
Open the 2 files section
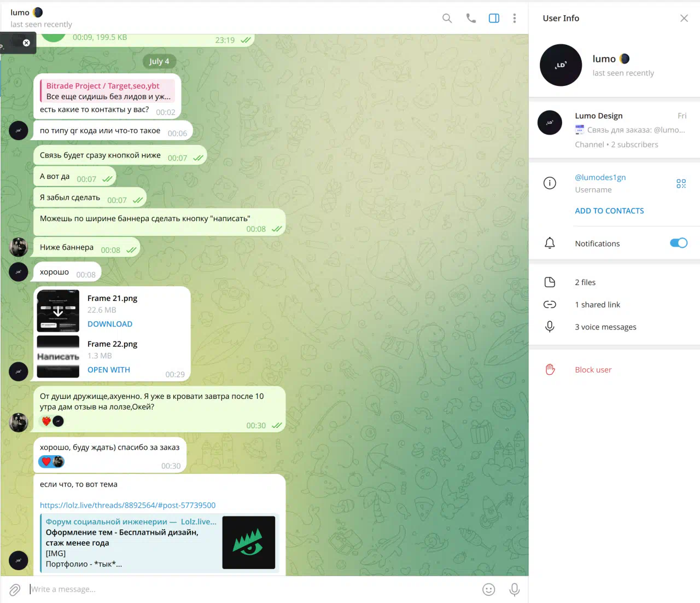pos(615,282)
